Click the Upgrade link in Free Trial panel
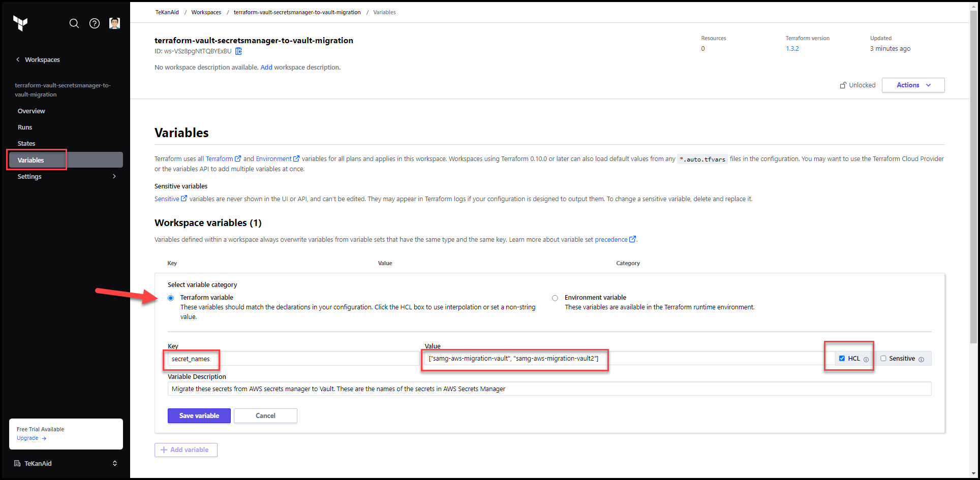This screenshot has width=980, height=480. [x=27, y=438]
